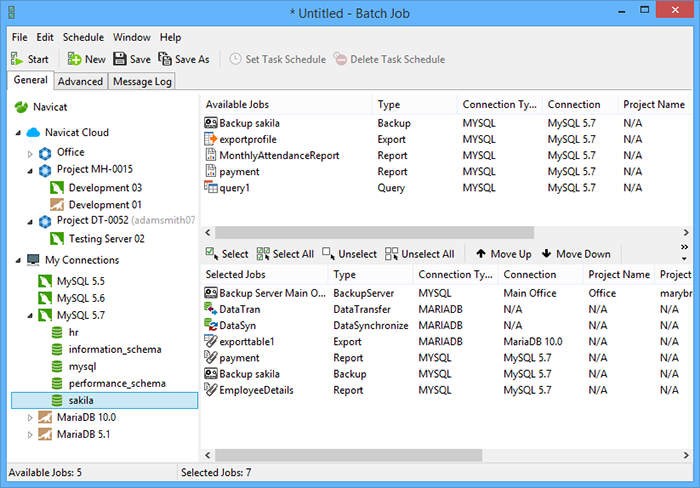The height and width of the screenshot is (488, 700).
Task: Select the mysql database in tree
Action: coord(82,367)
